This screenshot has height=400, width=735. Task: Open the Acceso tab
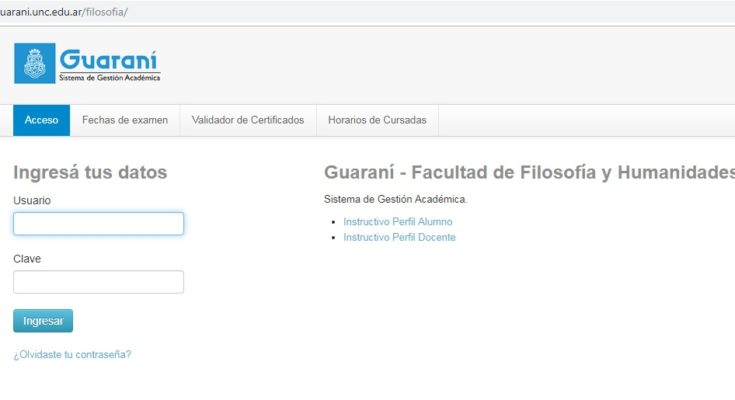point(41,120)
